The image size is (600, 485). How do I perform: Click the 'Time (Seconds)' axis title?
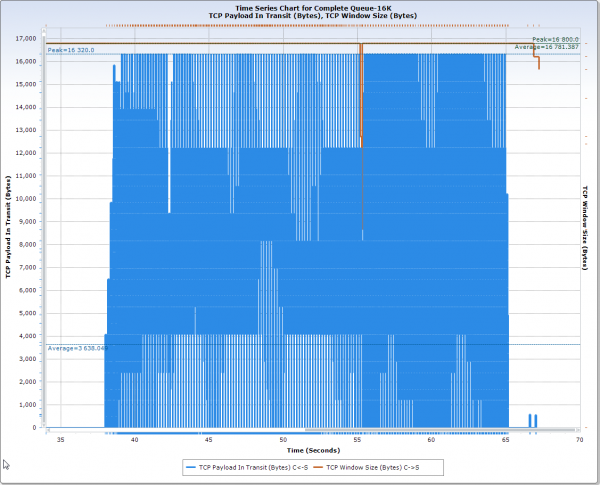pyautogui.click(x=313, y=450)
